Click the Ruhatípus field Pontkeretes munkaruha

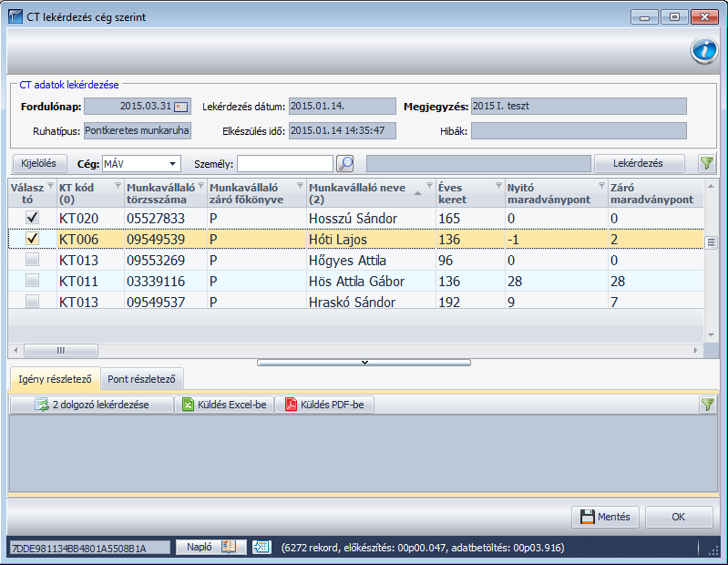click(x=138, y=131)
